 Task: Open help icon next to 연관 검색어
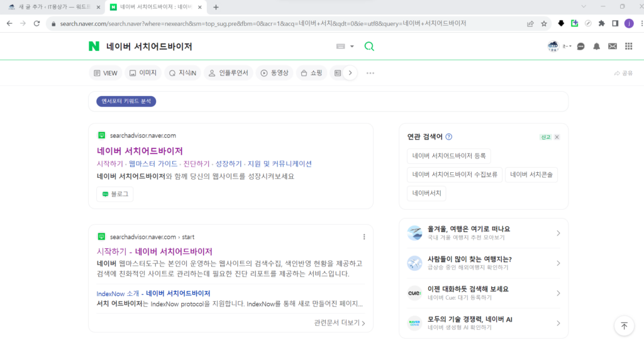point(449,136)
